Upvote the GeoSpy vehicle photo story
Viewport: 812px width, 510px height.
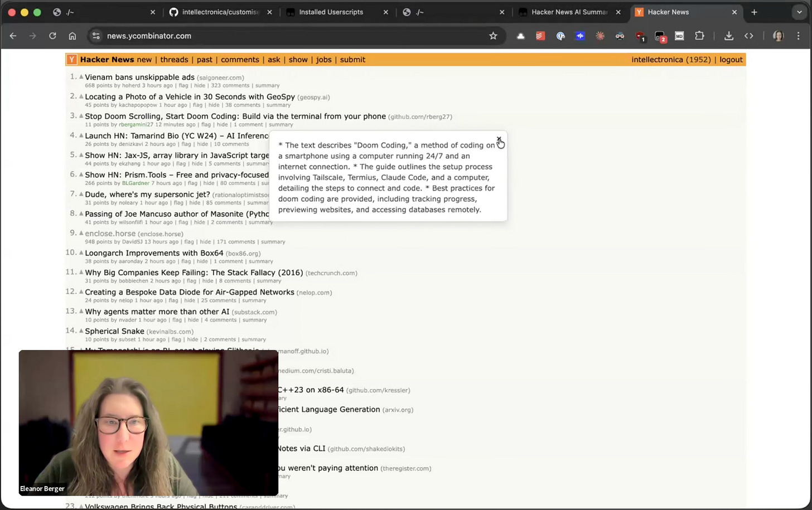[81, 96]
